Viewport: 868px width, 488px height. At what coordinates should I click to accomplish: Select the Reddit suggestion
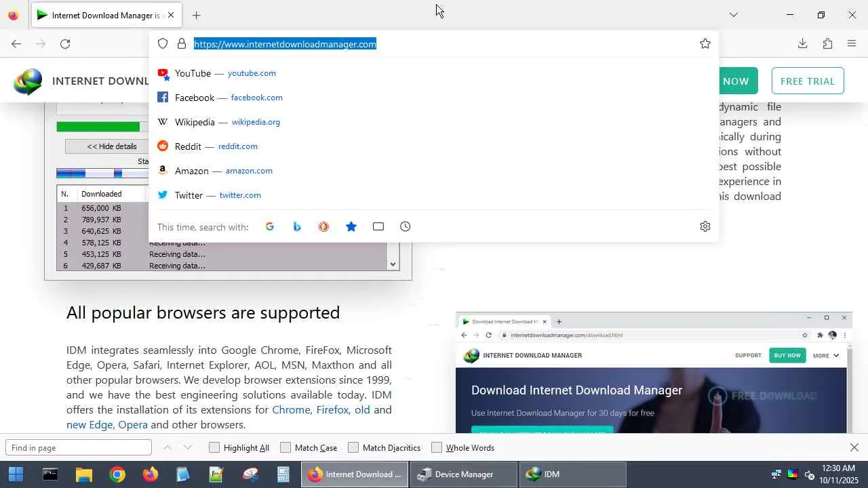(x=433, y=146)
